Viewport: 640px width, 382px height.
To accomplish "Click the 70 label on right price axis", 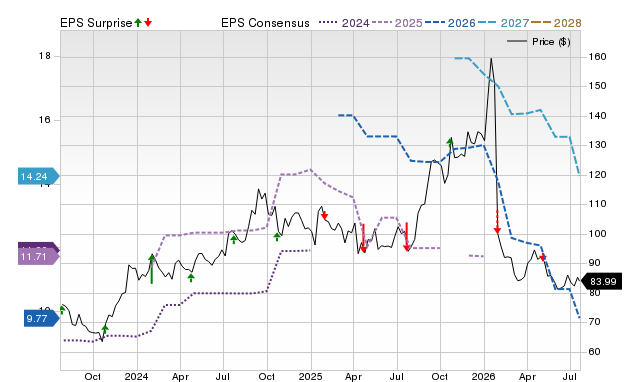I will 595,322.
